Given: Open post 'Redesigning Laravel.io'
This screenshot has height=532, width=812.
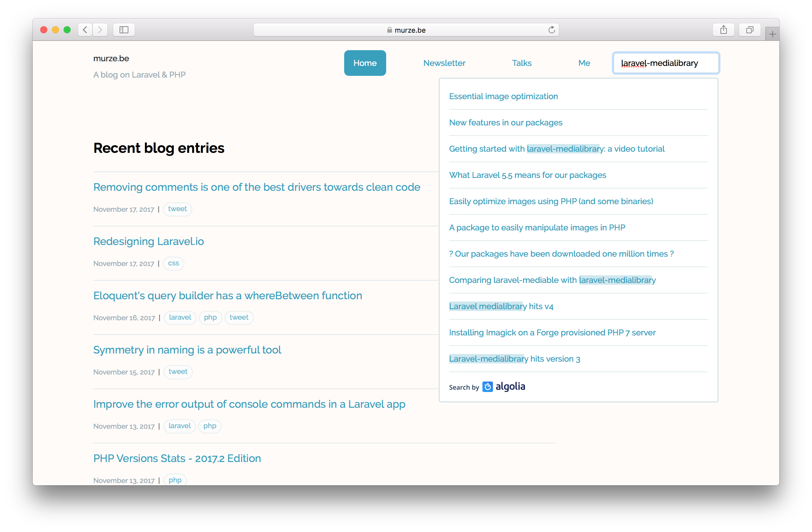Looking at the screenshot, I should (148, 241).
